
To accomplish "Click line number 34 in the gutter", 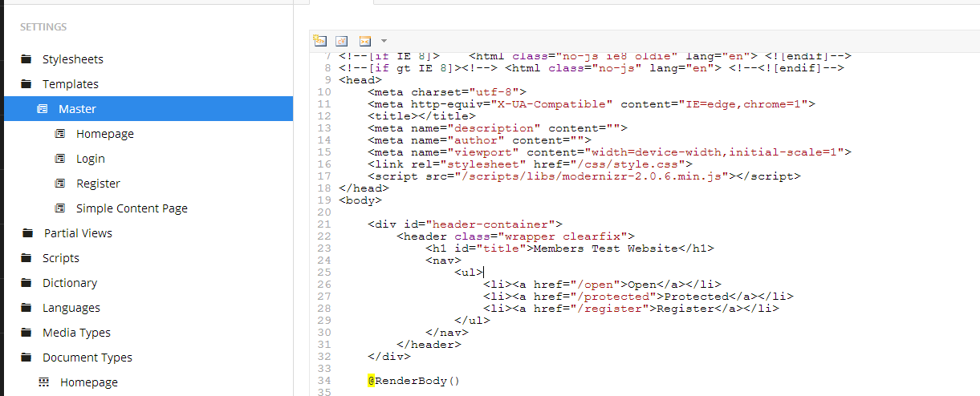I will pyautogui.click(x=324, y=381).
